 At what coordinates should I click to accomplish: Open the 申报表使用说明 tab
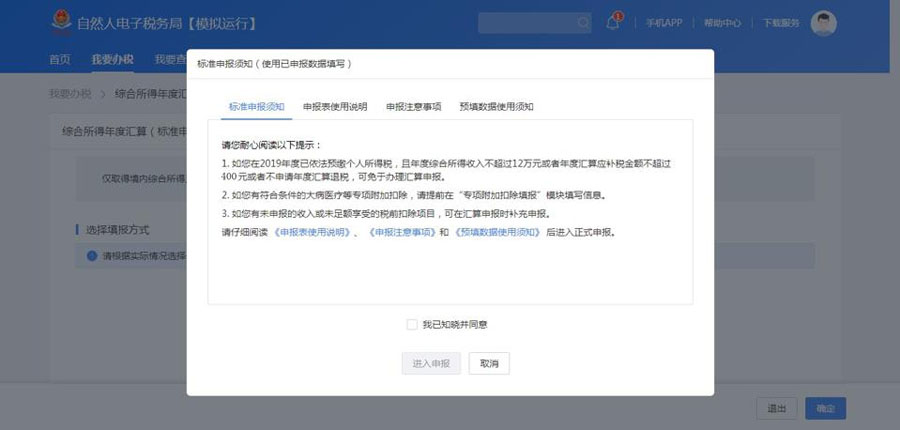coord(335,106)
